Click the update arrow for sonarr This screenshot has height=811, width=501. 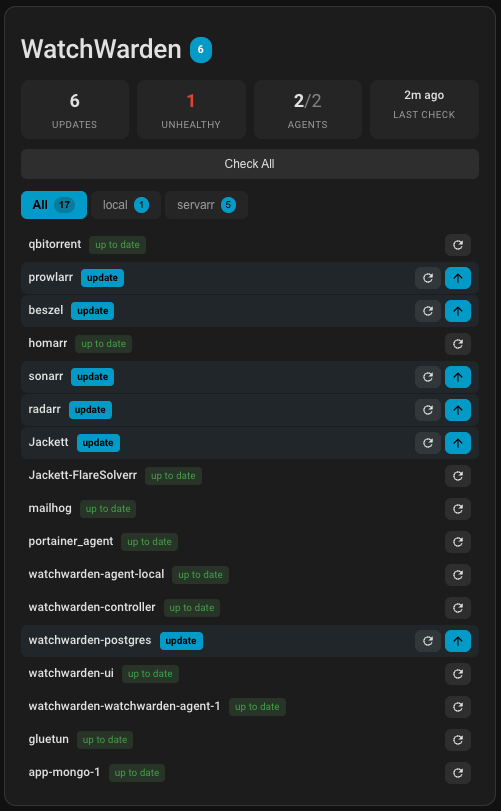458,377
